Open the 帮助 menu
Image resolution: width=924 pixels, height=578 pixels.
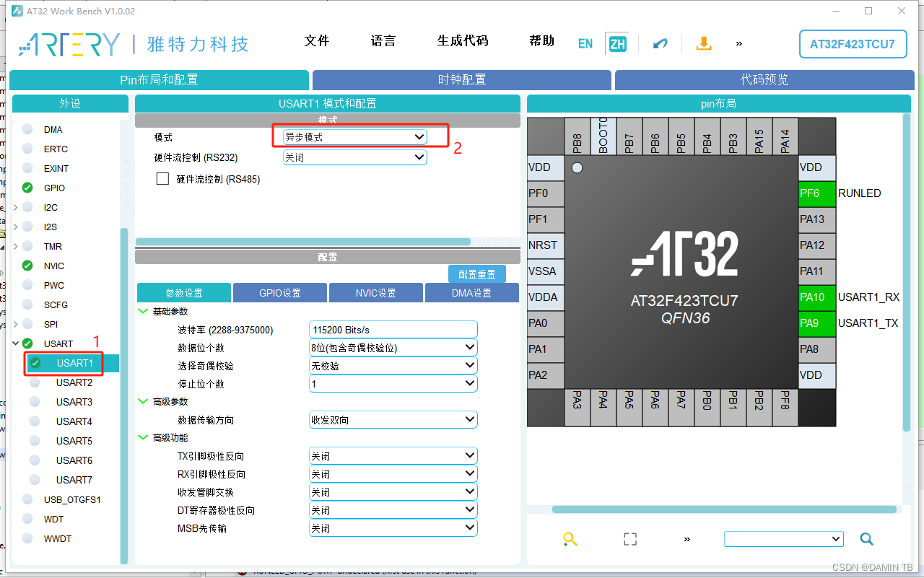542,41
